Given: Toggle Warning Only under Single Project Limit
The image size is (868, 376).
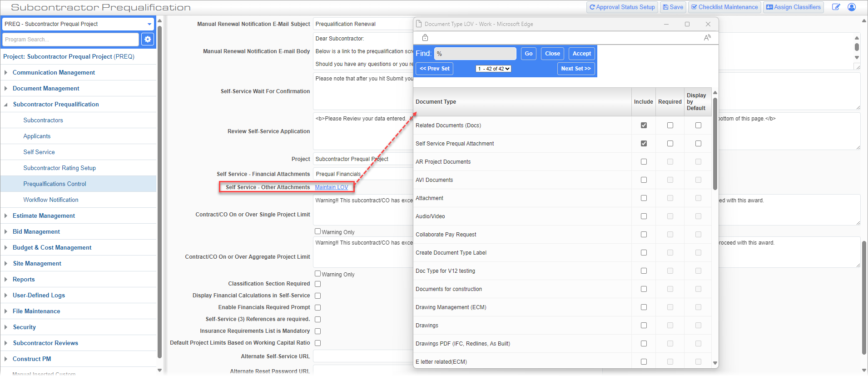Looking at the screenshot, I should [x=318, y=231].
